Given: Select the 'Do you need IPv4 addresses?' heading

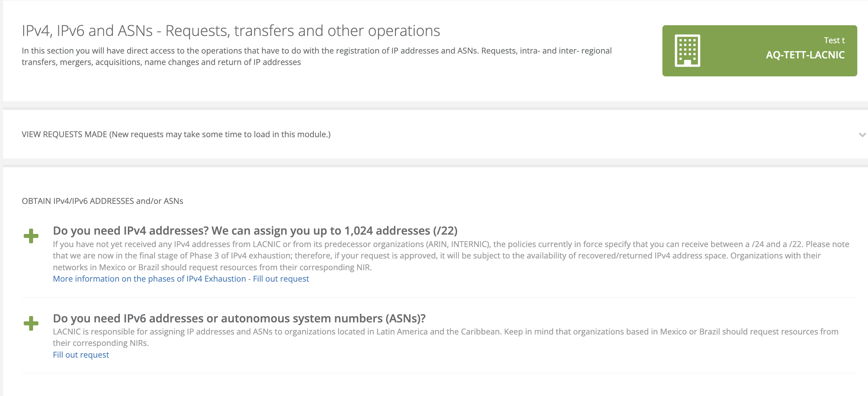Looking at the screenshot, I should tap(255, 231).
